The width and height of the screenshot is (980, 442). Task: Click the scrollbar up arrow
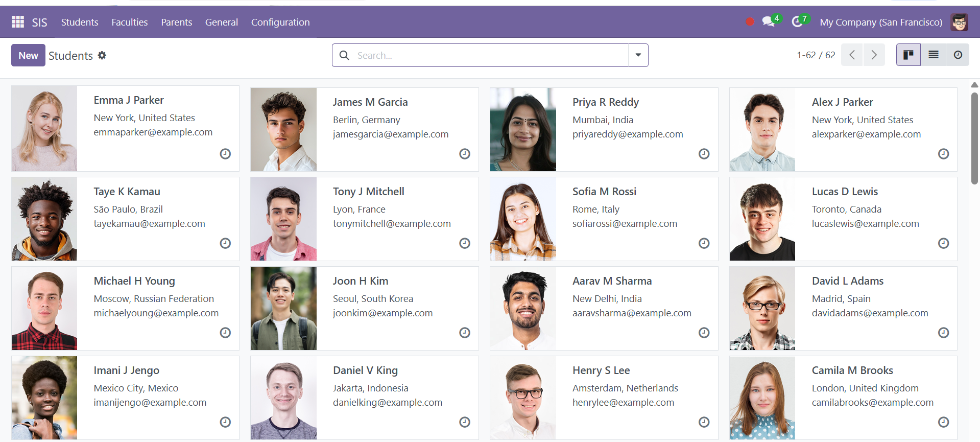tap(974, 85)
